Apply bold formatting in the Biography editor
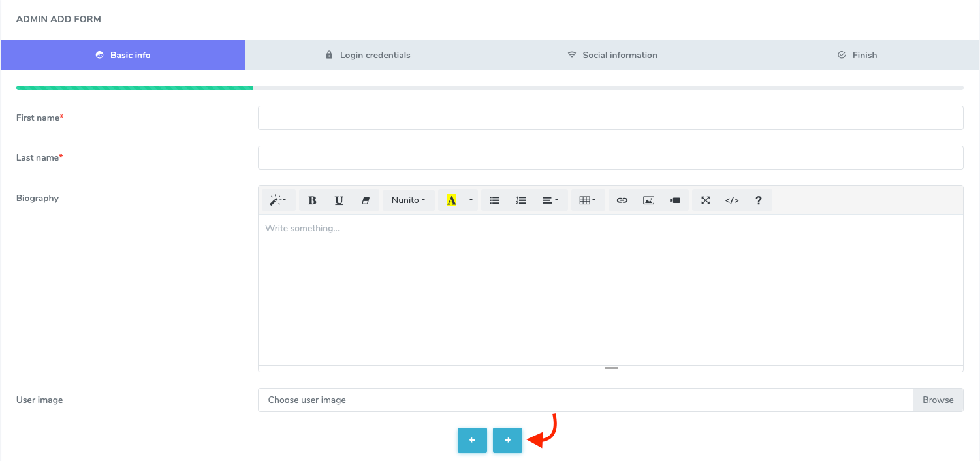980x461 pixels. (311, 200)
